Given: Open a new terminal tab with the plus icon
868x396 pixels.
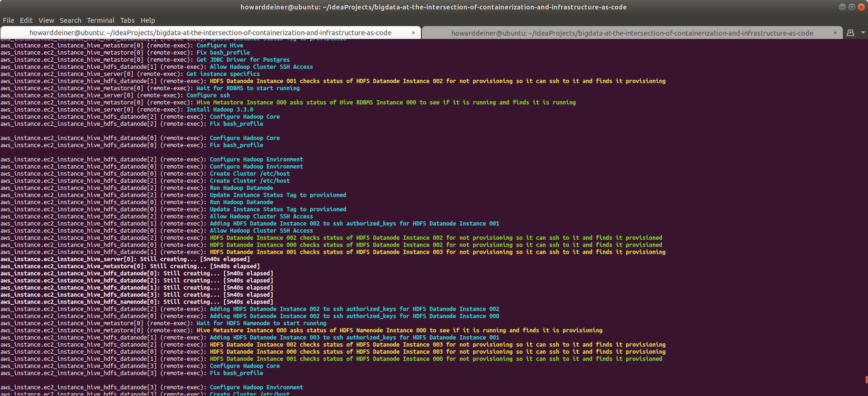Looking at the screenshot, I should tap(850, 33).
